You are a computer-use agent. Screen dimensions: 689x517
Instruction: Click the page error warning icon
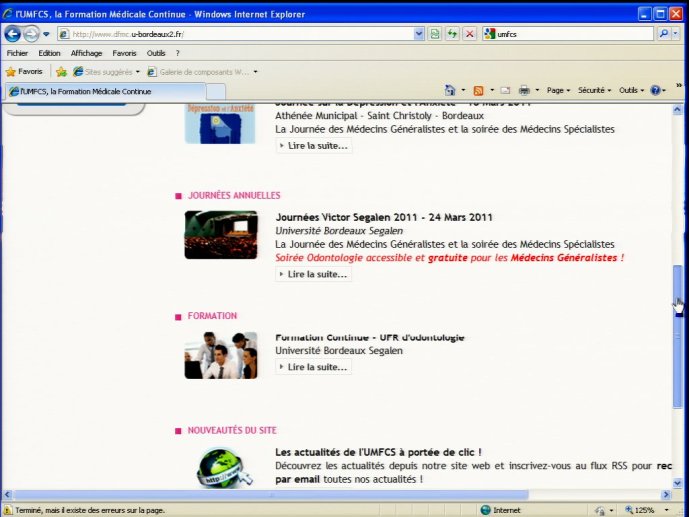(7, 510)
